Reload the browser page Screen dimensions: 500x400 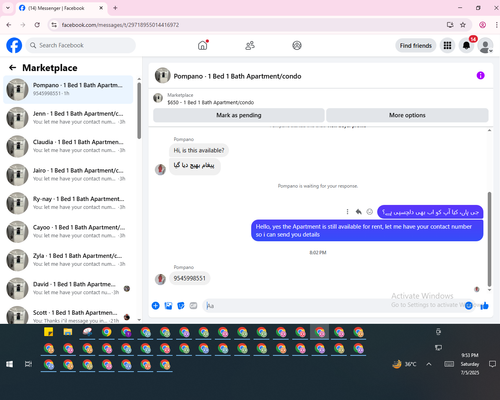(37, 25)
